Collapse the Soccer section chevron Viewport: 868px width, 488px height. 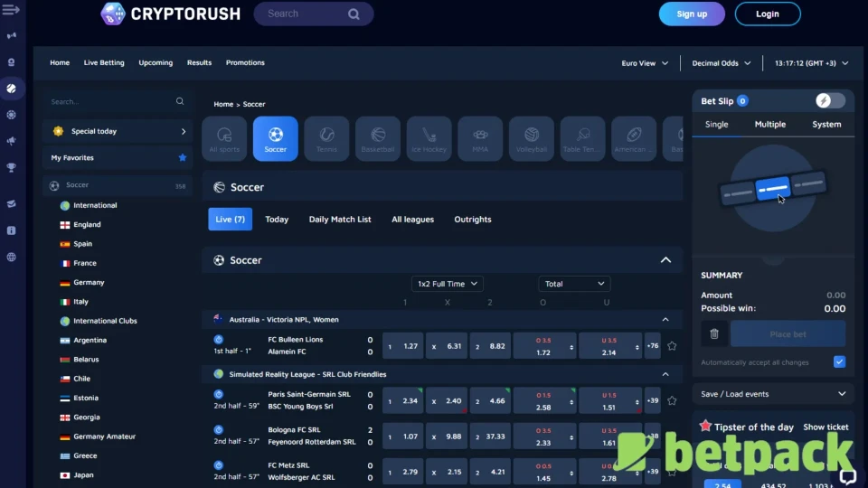tap(665, 260)
